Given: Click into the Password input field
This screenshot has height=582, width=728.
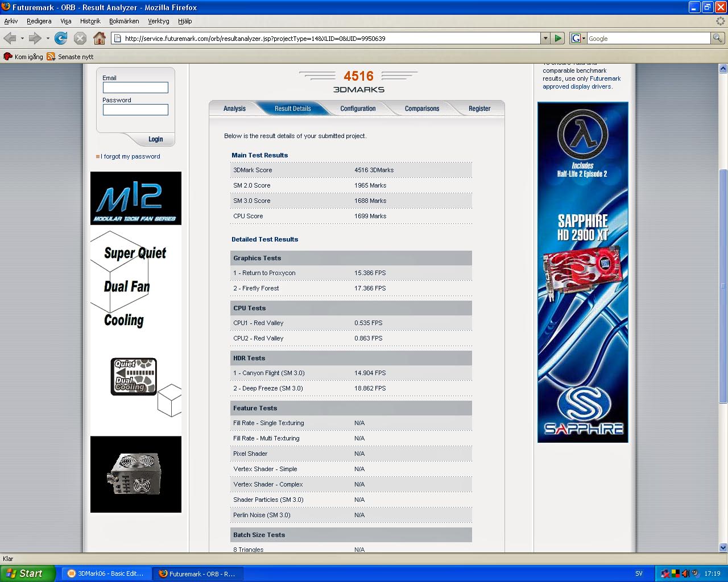Looking at the screenshot, I should [x=135, y=110].
